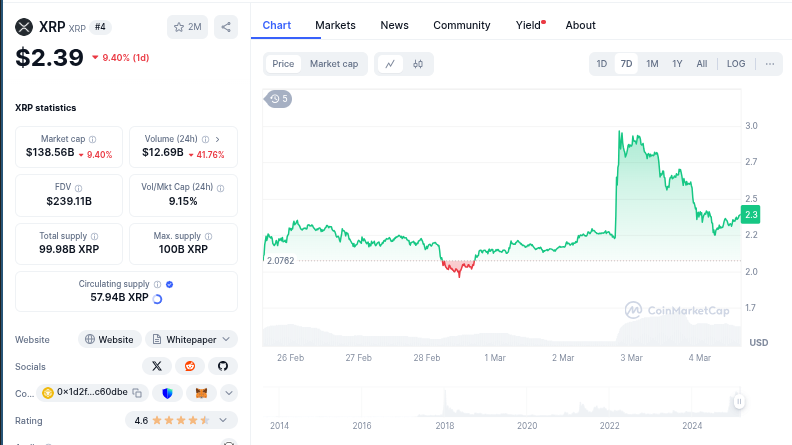Viewport: 792px width, 445px height.
Task: Show Price chart data
Action: (x=283, y=64)
